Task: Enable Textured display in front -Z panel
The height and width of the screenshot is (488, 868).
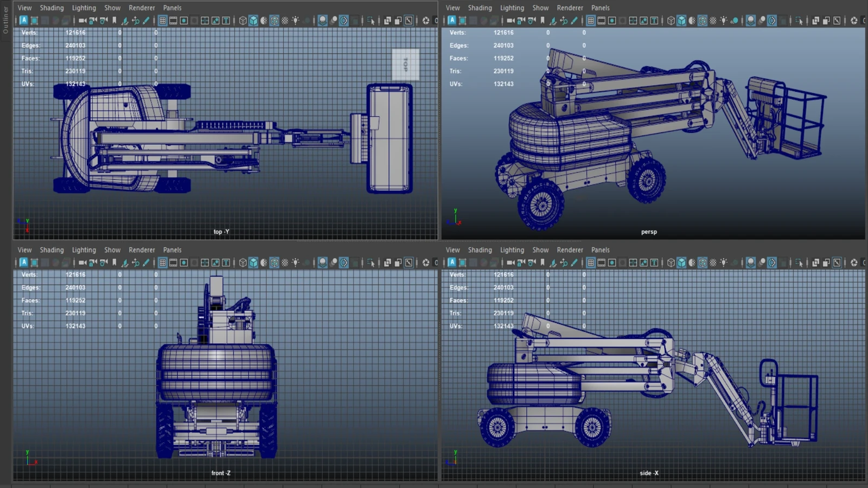Action: 285,262
